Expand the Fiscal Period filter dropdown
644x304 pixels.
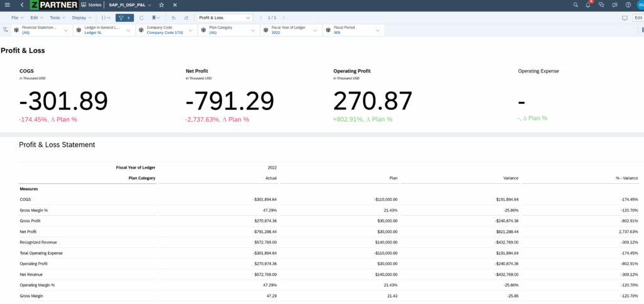378,30
